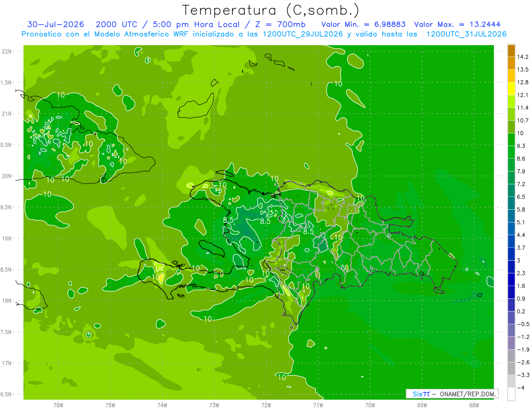Select the 'Valor Min. = 6.98883' readout
Image resolution: width=532 pixels, height=411 pixels.
363,24
